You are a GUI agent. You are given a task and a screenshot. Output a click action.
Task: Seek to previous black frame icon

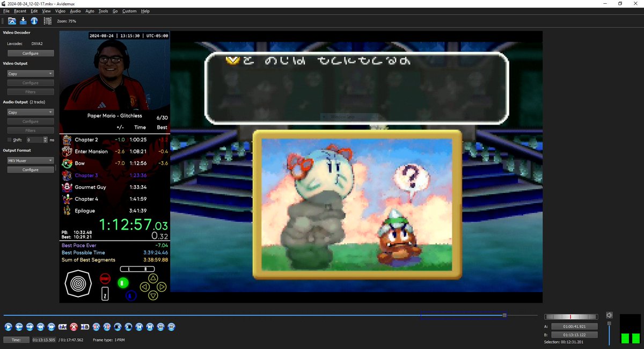pos(118,326)
